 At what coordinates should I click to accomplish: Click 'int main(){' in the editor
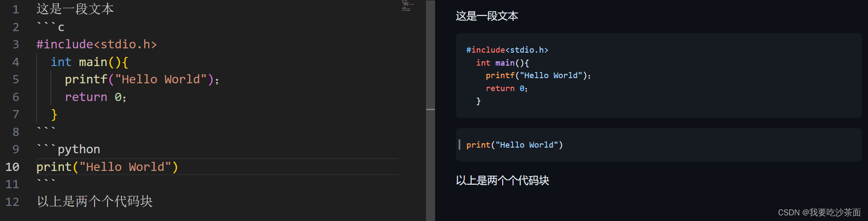[89, 62]
